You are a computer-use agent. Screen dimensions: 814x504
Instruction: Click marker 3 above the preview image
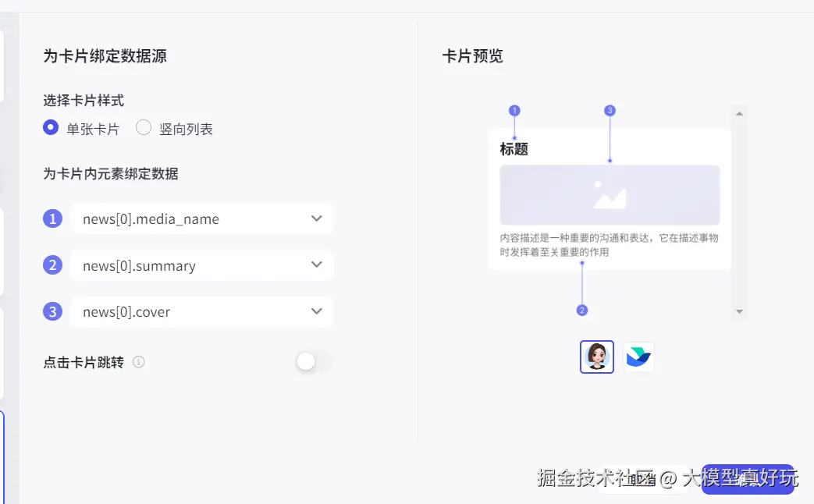[x=610, y=111]
